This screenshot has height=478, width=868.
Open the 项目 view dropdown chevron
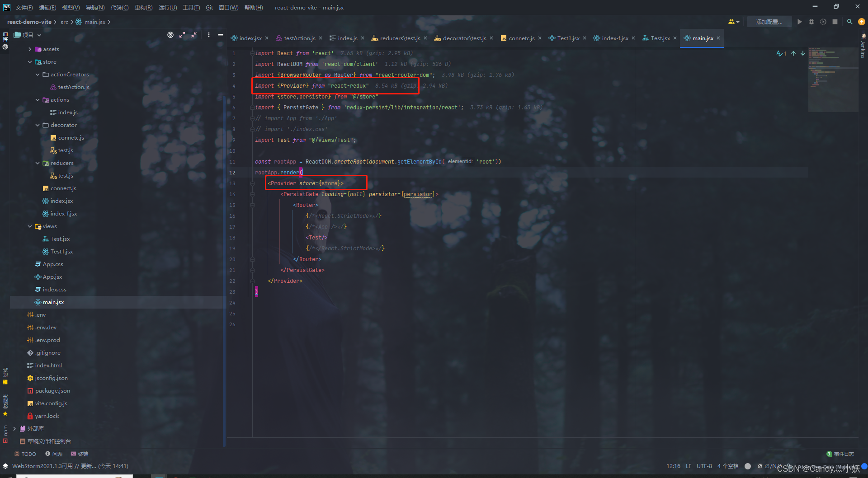coord(39,34)
